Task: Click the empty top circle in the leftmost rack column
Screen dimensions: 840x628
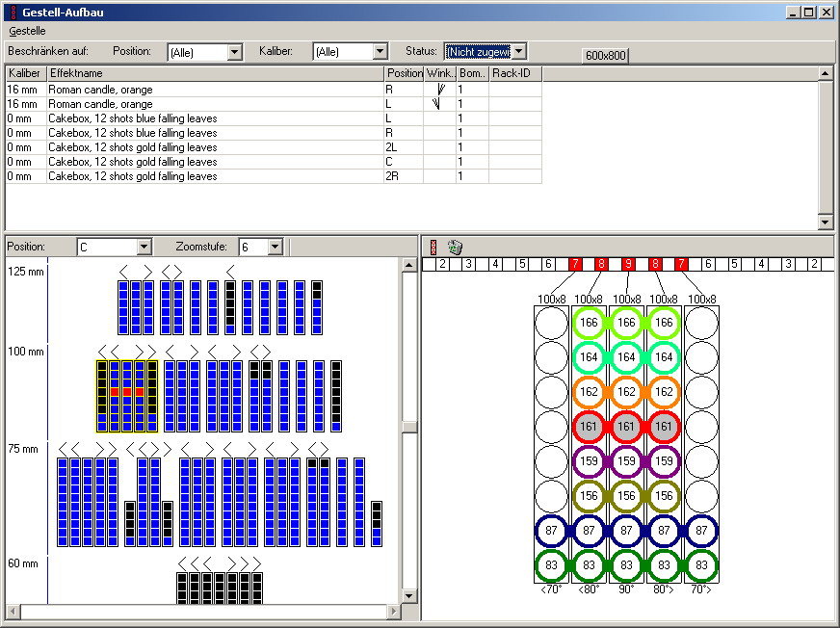Action: tap(551, 322)
